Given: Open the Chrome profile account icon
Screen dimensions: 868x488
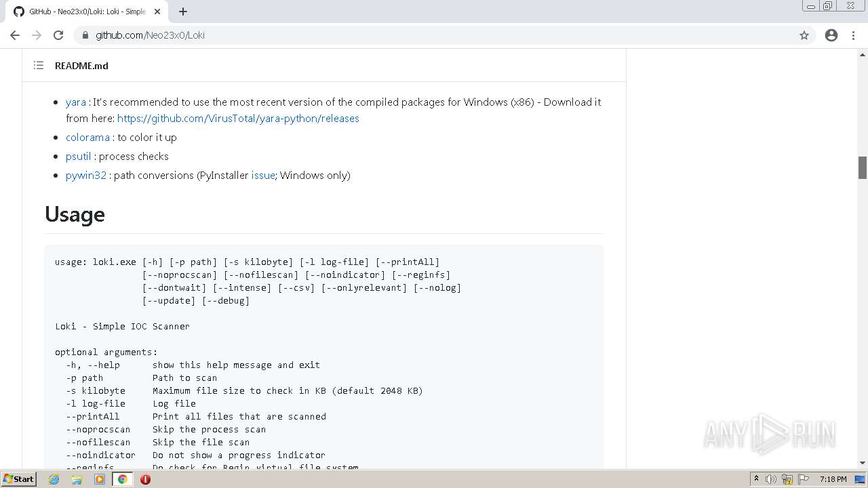Looking at the screenshot, I should point(831,35).
